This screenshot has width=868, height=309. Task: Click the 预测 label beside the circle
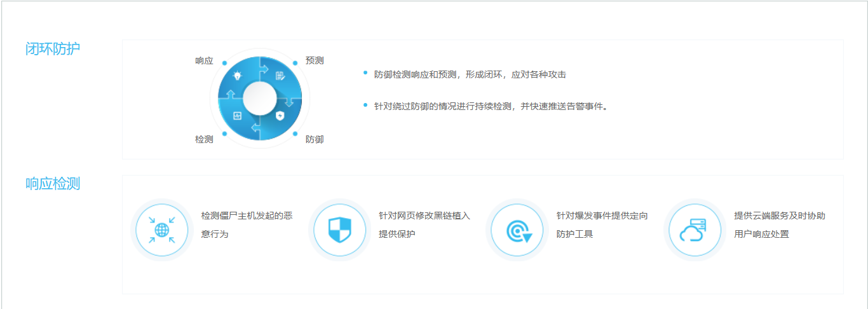[x=315, y=60]
